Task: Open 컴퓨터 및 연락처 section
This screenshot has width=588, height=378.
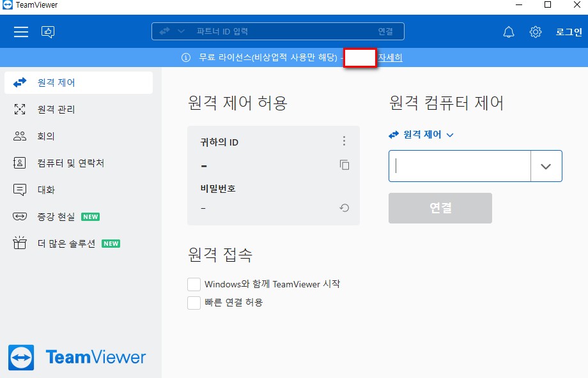Action: pyautogui.click(x=79, y=163)
